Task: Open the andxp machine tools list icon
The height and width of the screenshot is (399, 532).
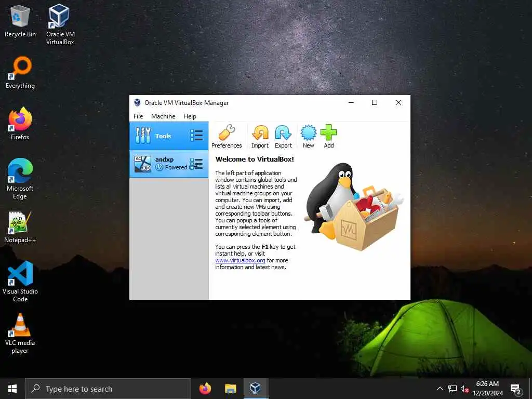Action: [x=196, y=164]
